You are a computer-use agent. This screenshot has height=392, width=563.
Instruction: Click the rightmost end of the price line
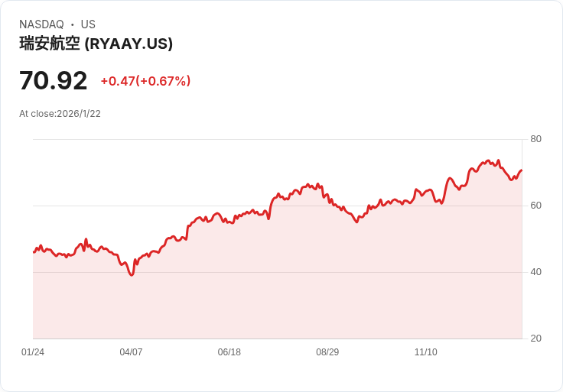coord(522,170)
